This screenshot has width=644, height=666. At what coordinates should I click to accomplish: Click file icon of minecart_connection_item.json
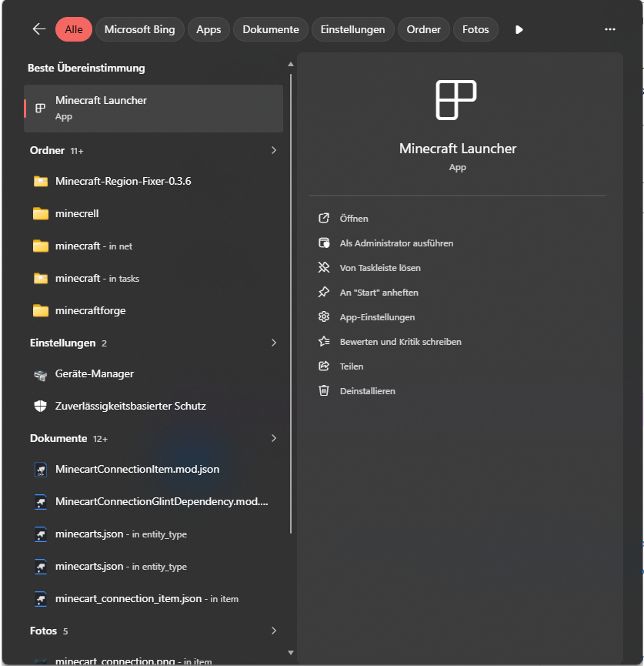[41, 599]
